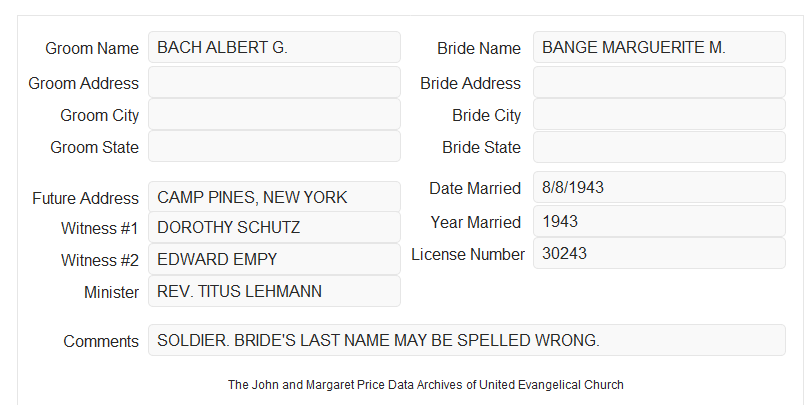The width and height of the screenshot is (805, 405).
Task: Select the Bride Name input box
Action: point(659,47)
